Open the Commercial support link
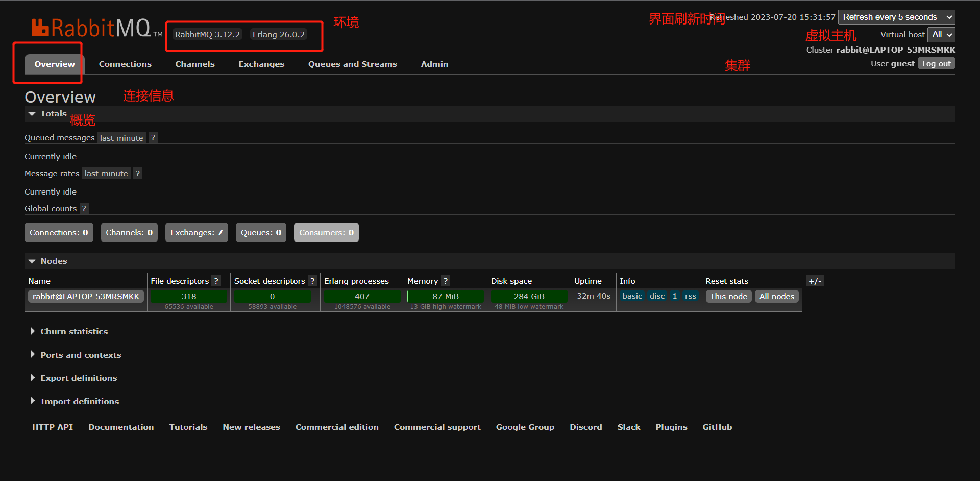This screenshot has height=481, width=980. pyautogui.click(x=437, y=427)
